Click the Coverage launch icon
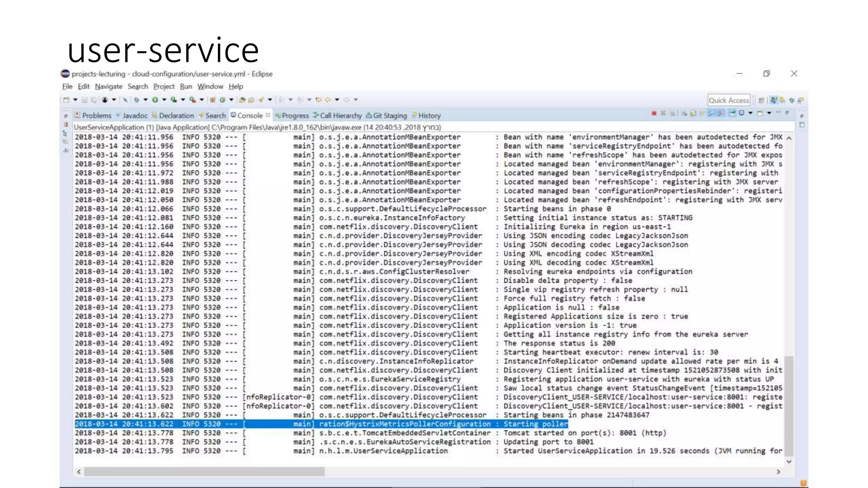The height and width of the screenshot is (488, 868). (174, 100)
